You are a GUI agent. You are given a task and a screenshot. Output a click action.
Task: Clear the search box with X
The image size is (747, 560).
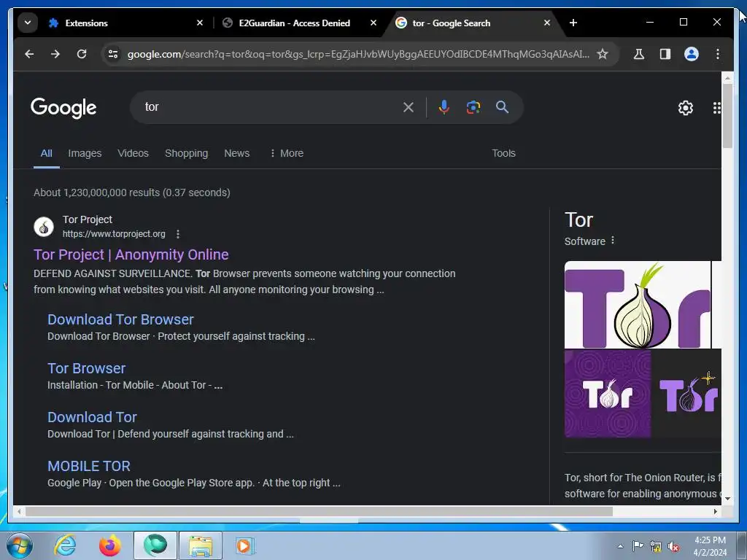[409, 107]
